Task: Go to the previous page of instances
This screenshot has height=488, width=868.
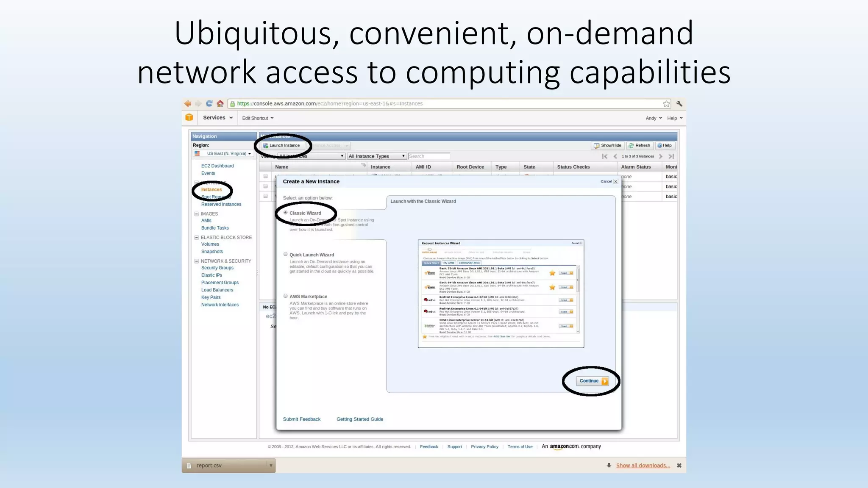Action: click(615, 156)
